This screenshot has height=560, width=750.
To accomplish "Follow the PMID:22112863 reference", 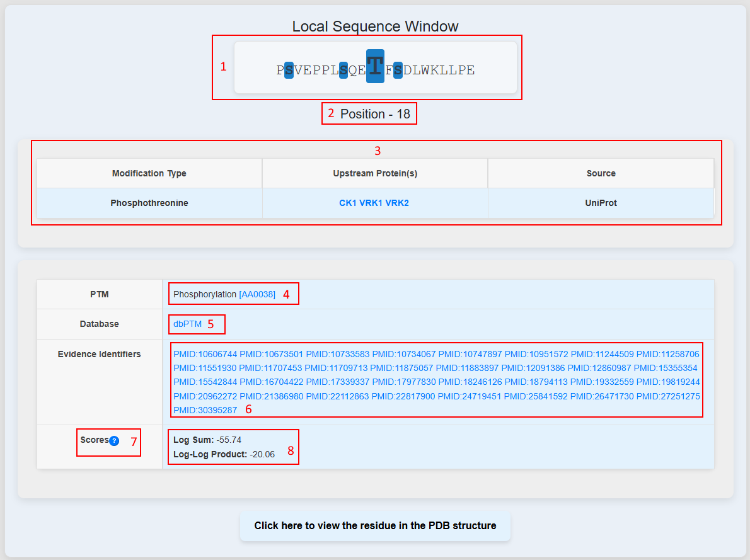I will coord(337,396).
